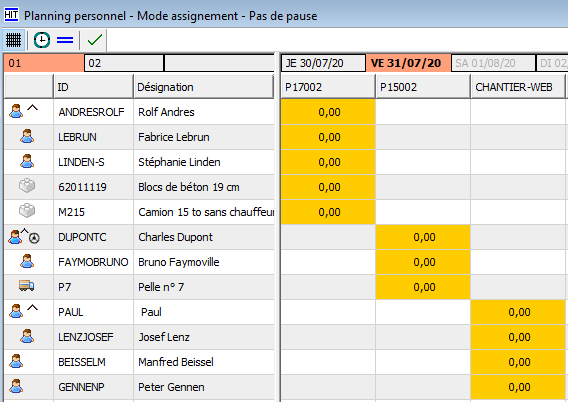Select the ANDRESROLF ID cell
The height and width of the screenshot is (402, 568).
coord(93,112)
